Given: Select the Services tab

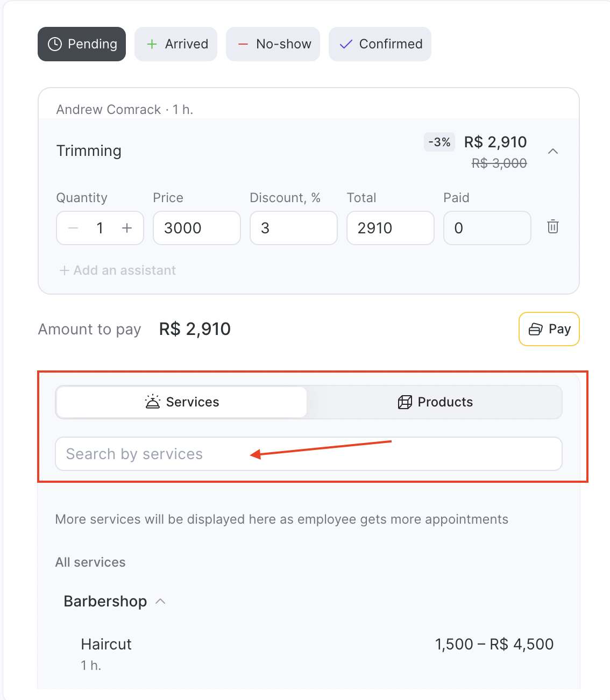Looking at the screenshot, I should click(x=182, y=402).
